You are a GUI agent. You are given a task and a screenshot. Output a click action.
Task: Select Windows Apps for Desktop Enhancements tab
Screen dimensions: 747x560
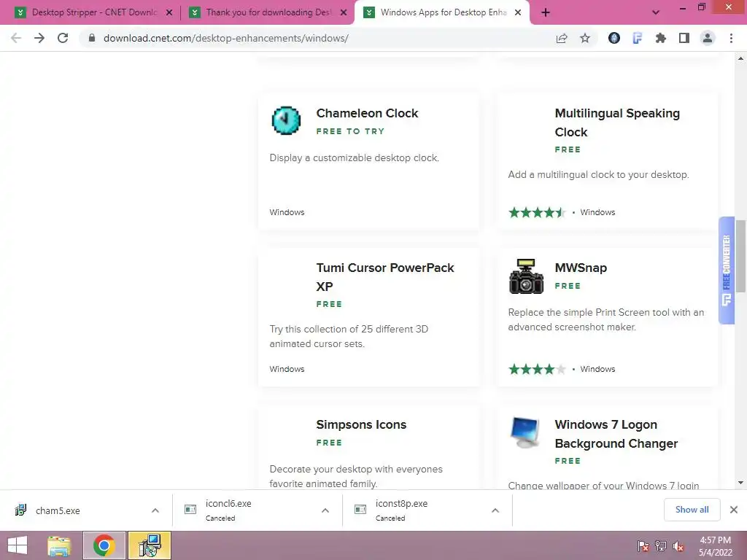click(x=443, y=12)
